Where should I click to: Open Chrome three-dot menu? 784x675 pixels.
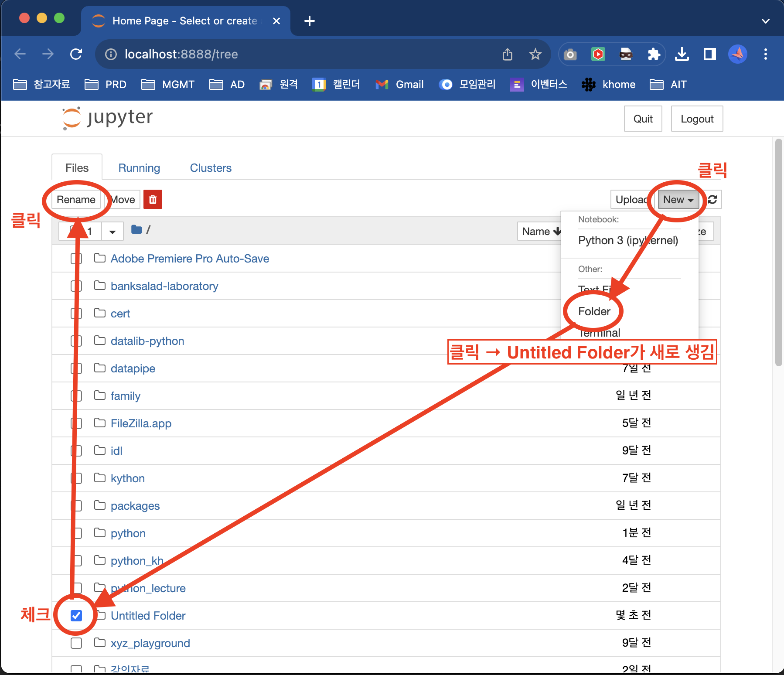tap(766, 54)
